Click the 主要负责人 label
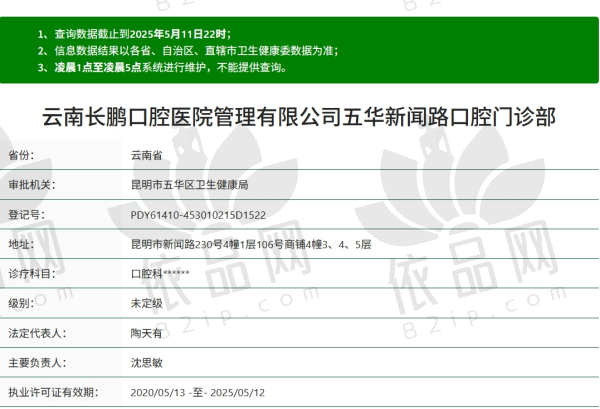 (37, 363)
